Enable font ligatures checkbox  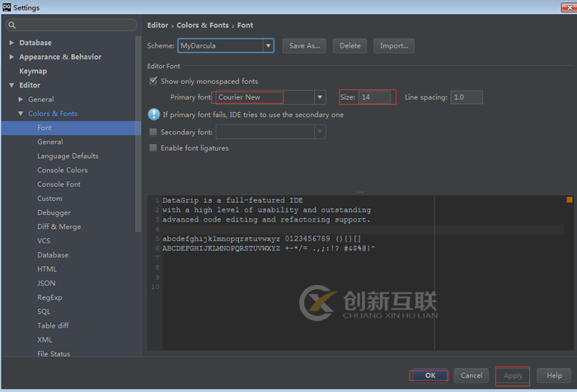[153, 148]
